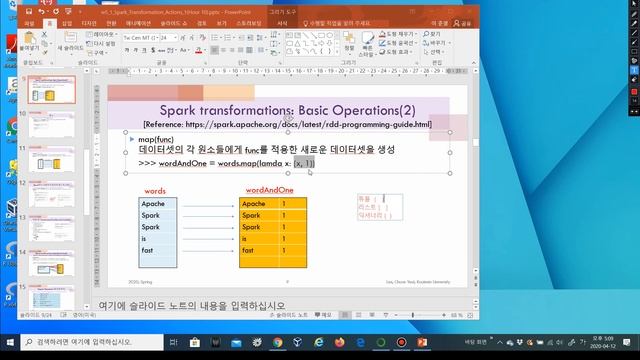The image size is (640, 360).
Task: Select the triangle shape in shapes gallery
Action: click(297, 43)
